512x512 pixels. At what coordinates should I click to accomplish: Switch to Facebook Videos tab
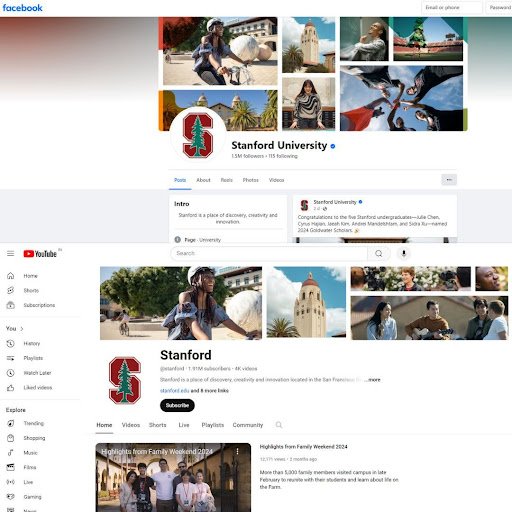(277, 180)
